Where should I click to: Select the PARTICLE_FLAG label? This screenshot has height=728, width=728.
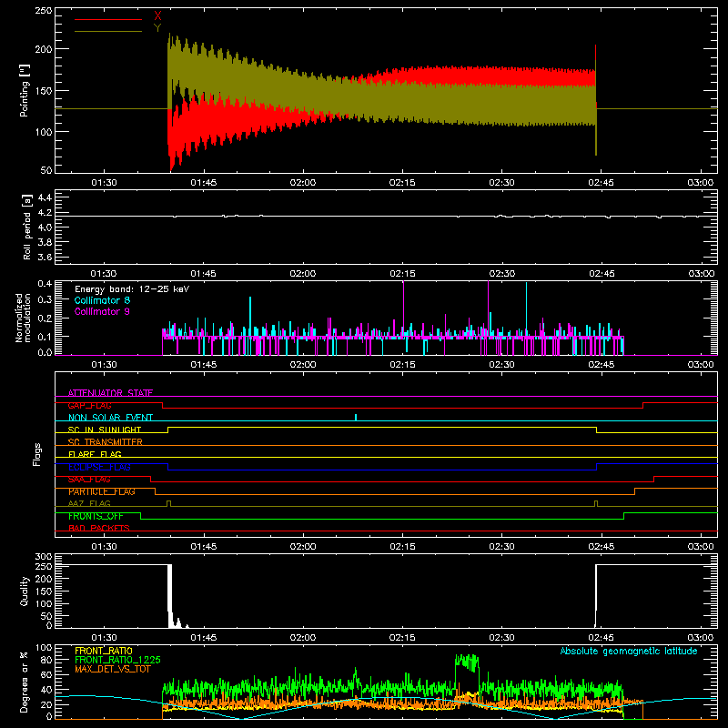(x=102, y=491)
